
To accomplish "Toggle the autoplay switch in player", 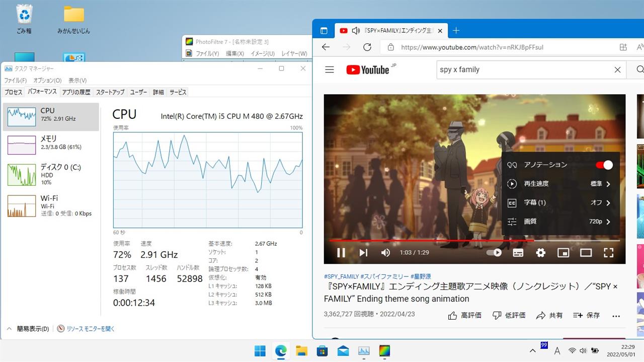I will pos(494,253).
